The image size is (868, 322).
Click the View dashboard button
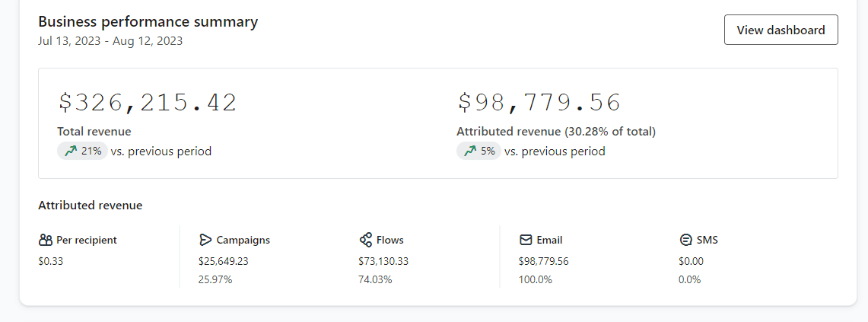pyautogui.click(x=781, y=30)
